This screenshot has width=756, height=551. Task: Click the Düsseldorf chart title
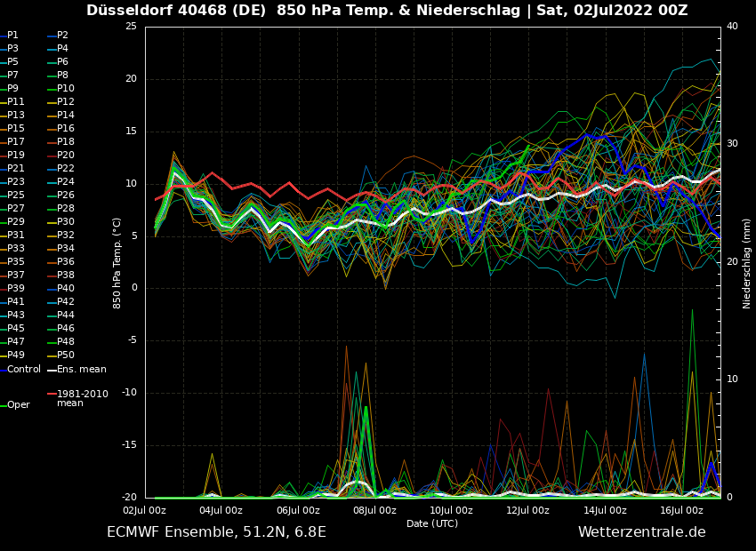click(x=387, y=11)
